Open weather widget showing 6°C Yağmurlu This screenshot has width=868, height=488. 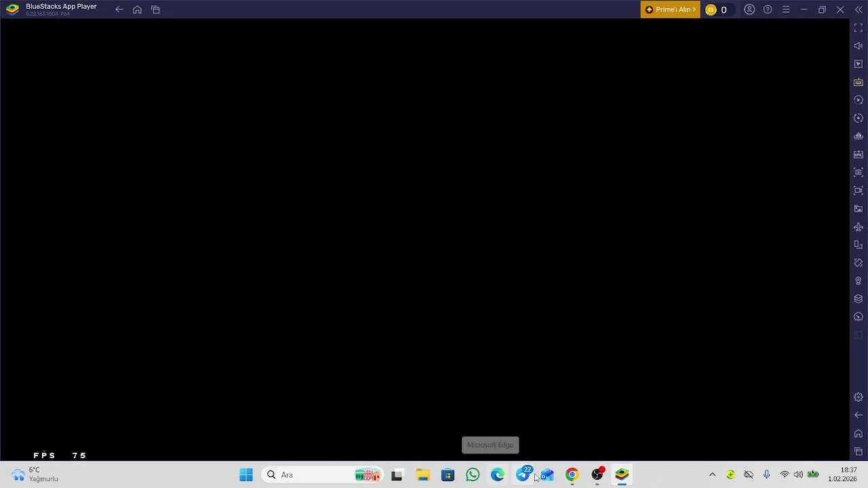point(35,474)
